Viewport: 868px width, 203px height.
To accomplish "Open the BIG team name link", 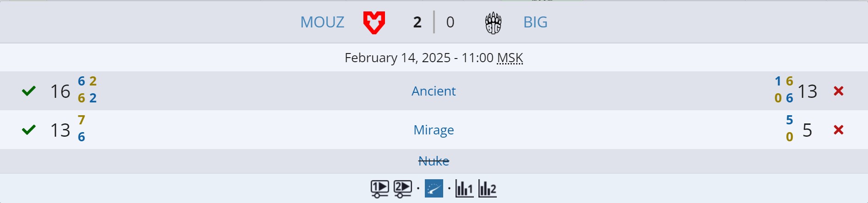I will [535, 22].
